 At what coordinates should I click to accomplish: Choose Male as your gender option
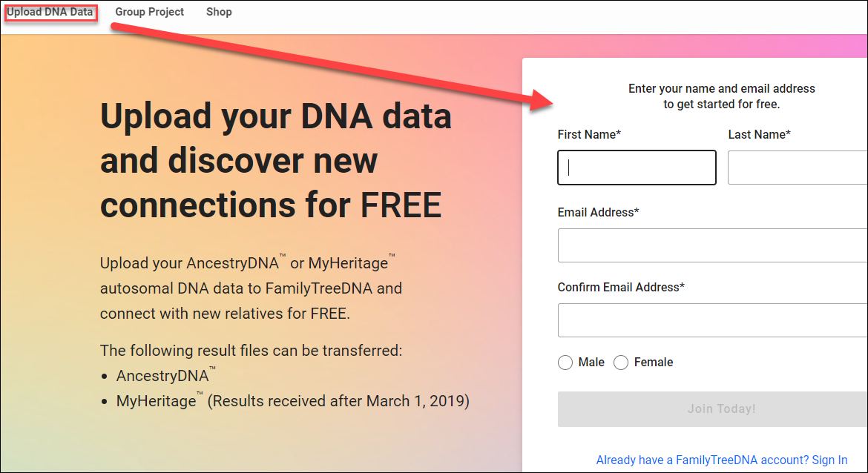pos(565,363)
